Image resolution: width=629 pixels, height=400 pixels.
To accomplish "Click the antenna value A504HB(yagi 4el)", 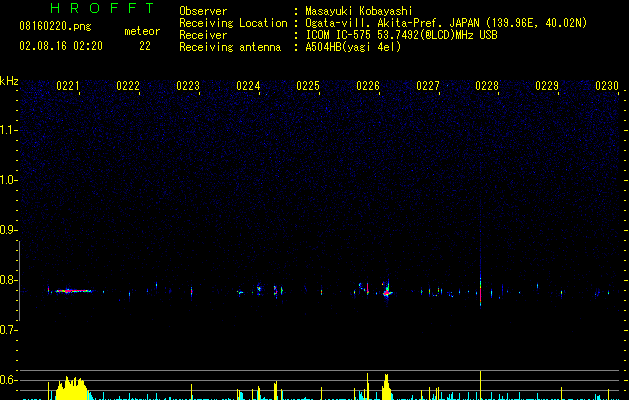I will tap(353, 47).
